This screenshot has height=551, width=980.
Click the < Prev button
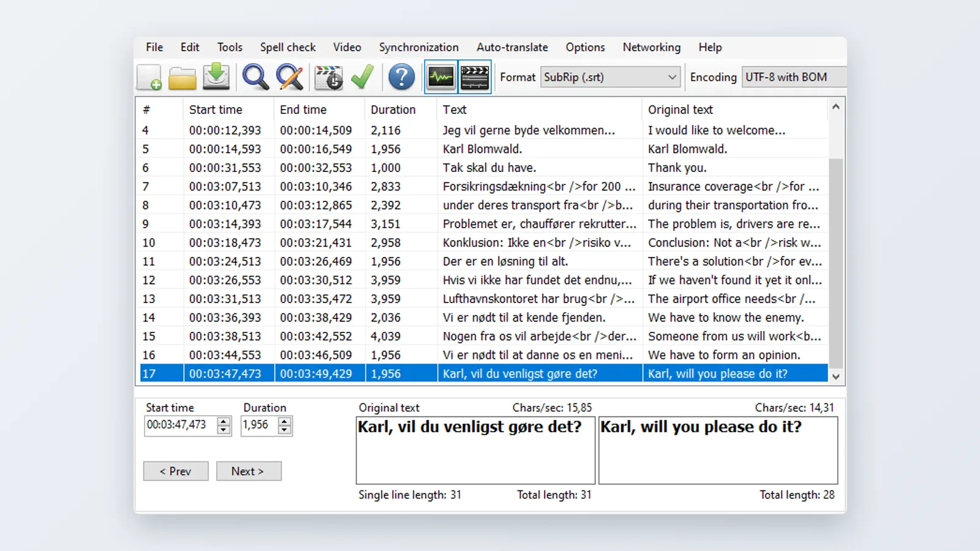click(x=176, y=471)
